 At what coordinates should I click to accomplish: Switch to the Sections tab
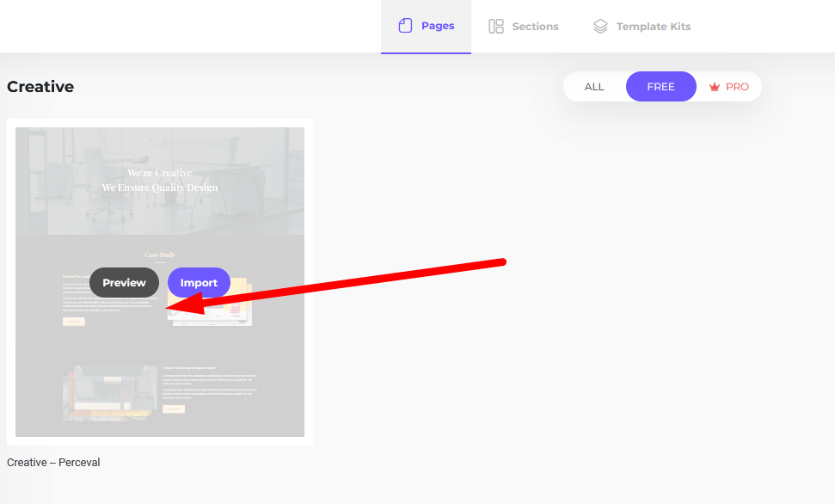click(x=524, y=26)
